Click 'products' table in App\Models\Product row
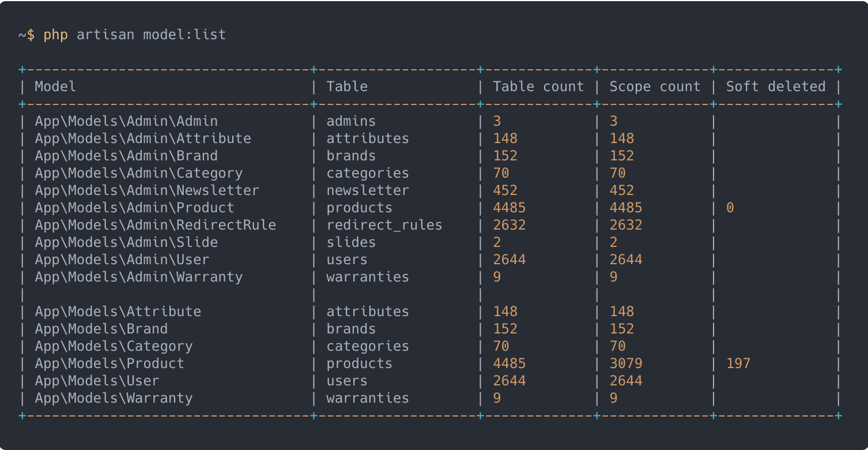868x450 pixels. 360,363
